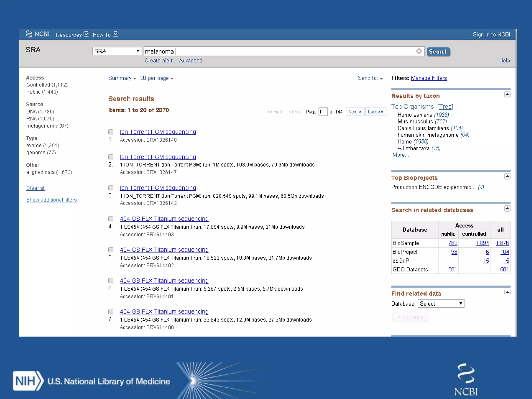Open the How To menu arrow icon
Image resolution: width=532 pixels, height=399 pixels.
(x=116, y=34)
